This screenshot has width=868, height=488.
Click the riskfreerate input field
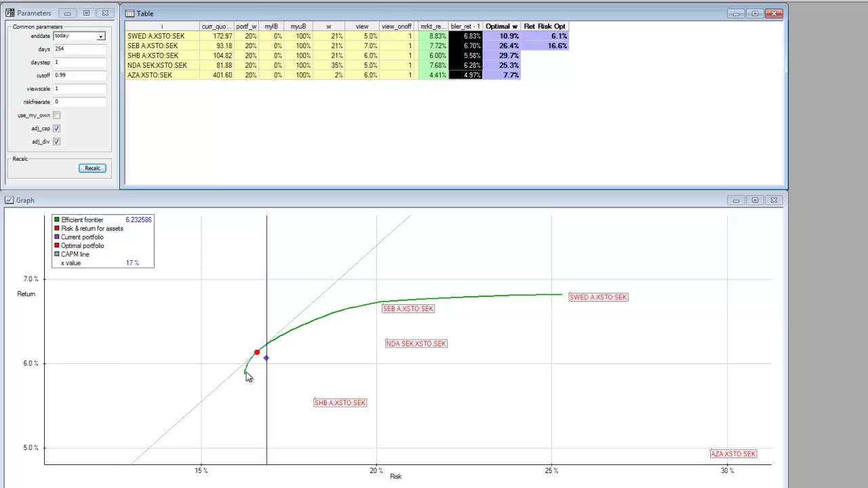point(79,102)
